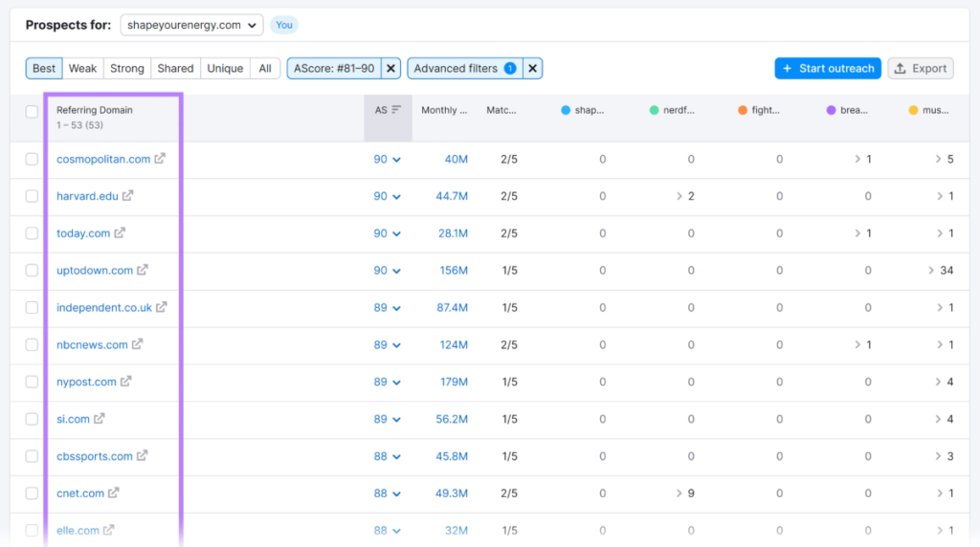The image size is (980, 547).
Task: Click the orange fight... competitor dot
Action: pyautogui.click(x=743, y=110)
